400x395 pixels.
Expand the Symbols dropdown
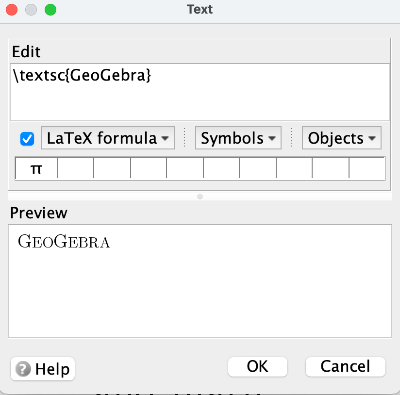point(238,138)
